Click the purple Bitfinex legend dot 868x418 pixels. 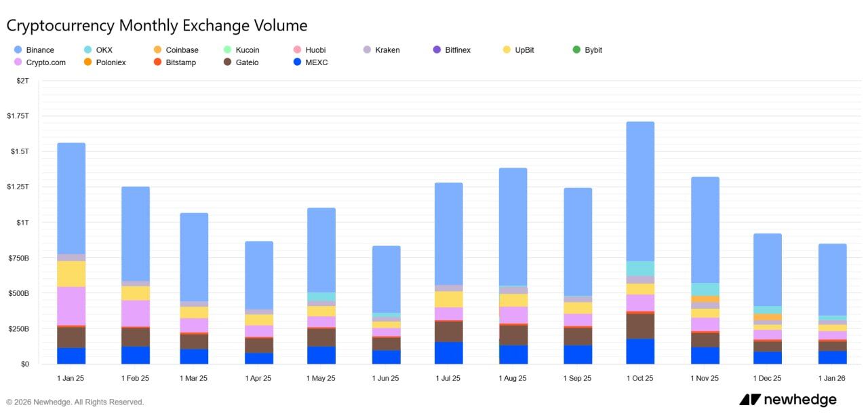pyautogui.click(x=437, y=50)
